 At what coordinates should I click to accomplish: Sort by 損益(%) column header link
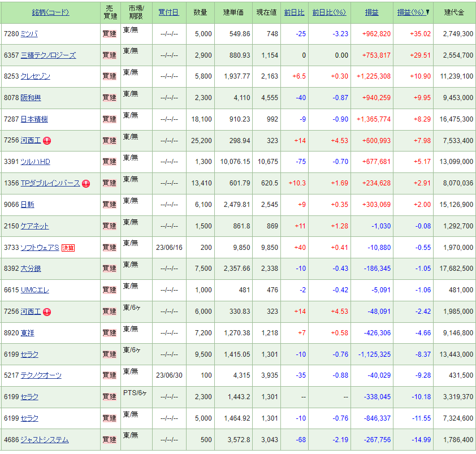pos(411,12)
